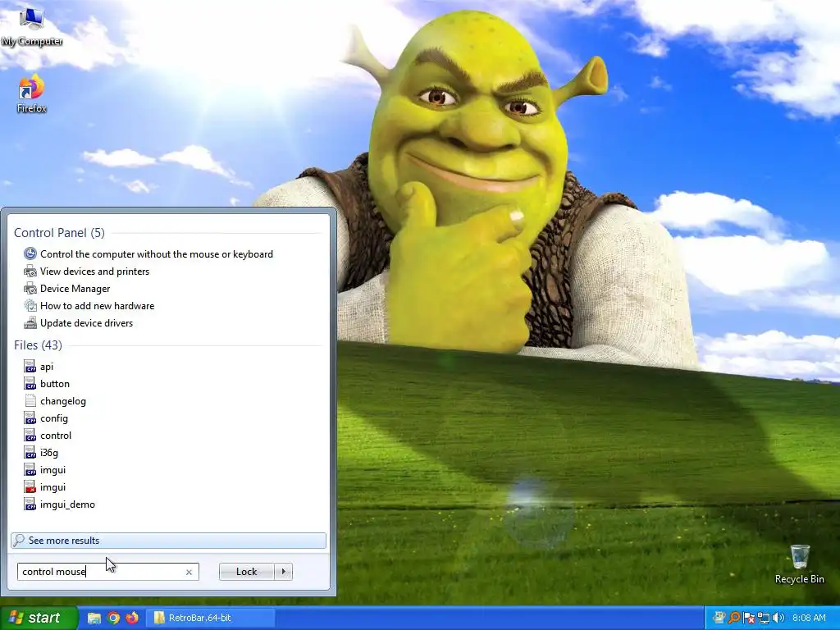Click the file icon beside 'control'

tap(30, 435)
